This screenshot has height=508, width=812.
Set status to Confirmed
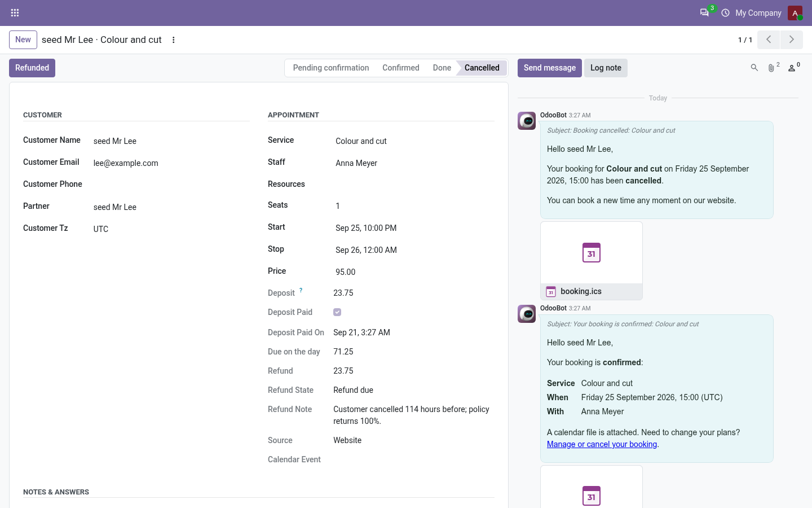pyautogui.click(x=401, y=68)
